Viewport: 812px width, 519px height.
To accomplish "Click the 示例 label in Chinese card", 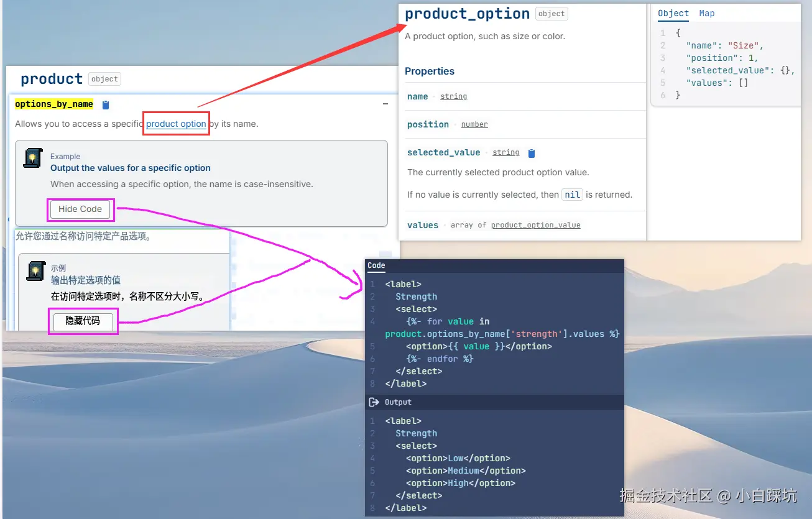I will [58, 268].
